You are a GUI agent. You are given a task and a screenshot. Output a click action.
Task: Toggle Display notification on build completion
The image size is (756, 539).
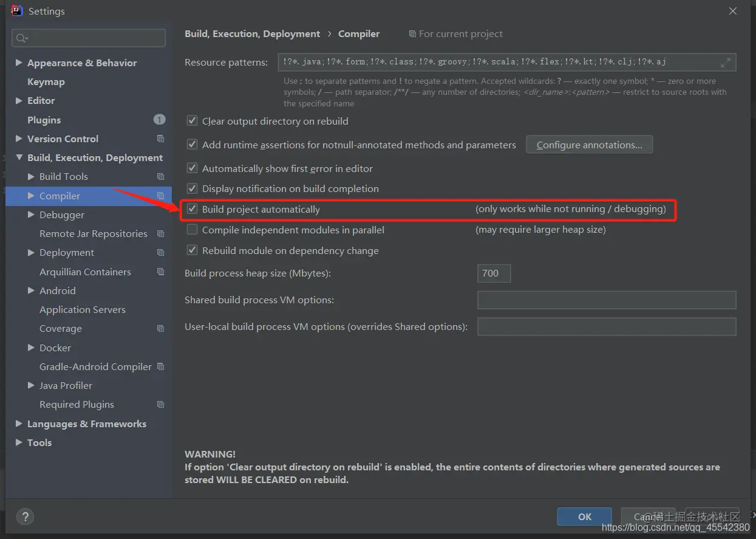pos(192,188)
